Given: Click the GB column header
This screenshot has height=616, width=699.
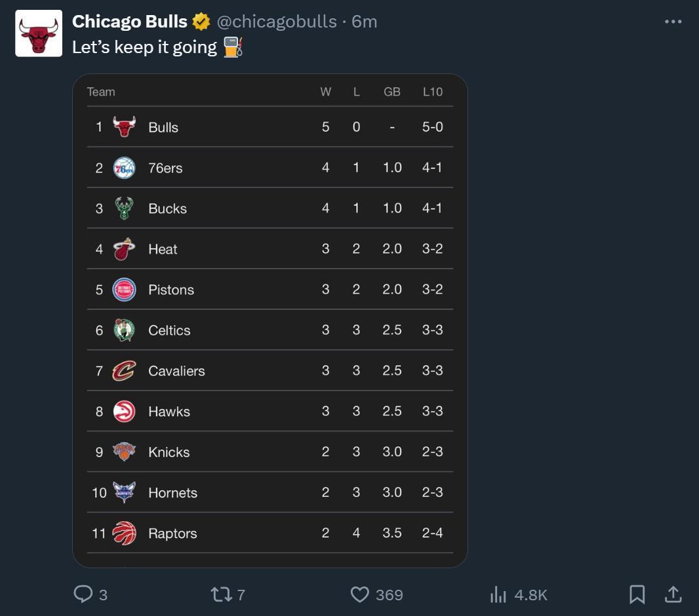Looking at the screenshot, I should click(x=391, y=92).
